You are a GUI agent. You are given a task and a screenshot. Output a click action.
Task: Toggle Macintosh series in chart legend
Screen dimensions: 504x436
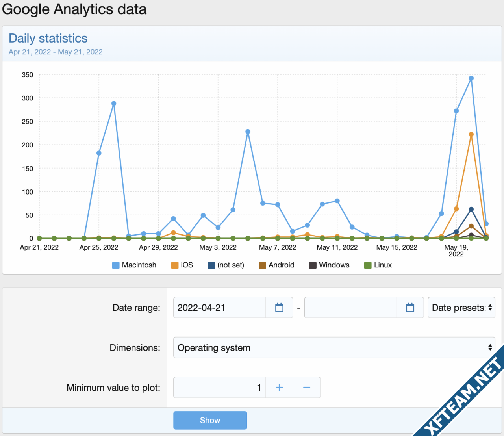[x=134, y=265]
